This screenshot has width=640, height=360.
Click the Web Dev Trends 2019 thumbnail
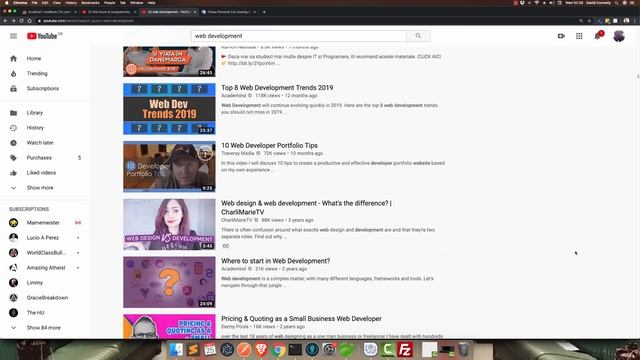point(169,109)
